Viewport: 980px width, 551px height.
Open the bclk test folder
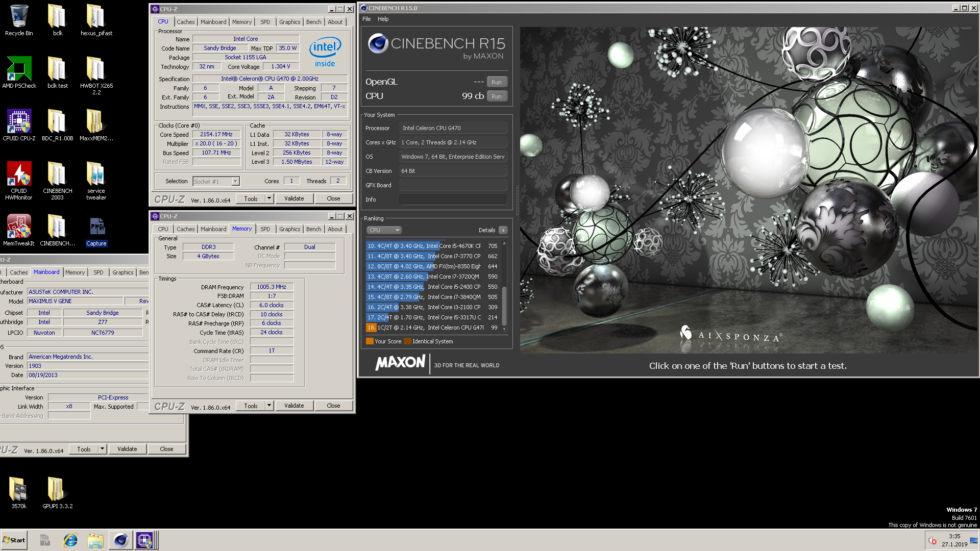(57, 72)
